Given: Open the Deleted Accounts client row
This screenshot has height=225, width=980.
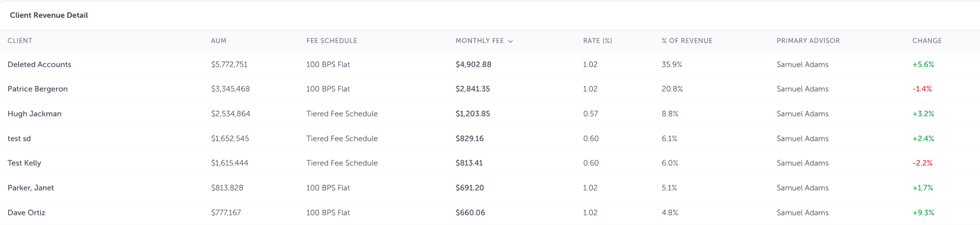Looking at the screenshot, I should point(490,64).
